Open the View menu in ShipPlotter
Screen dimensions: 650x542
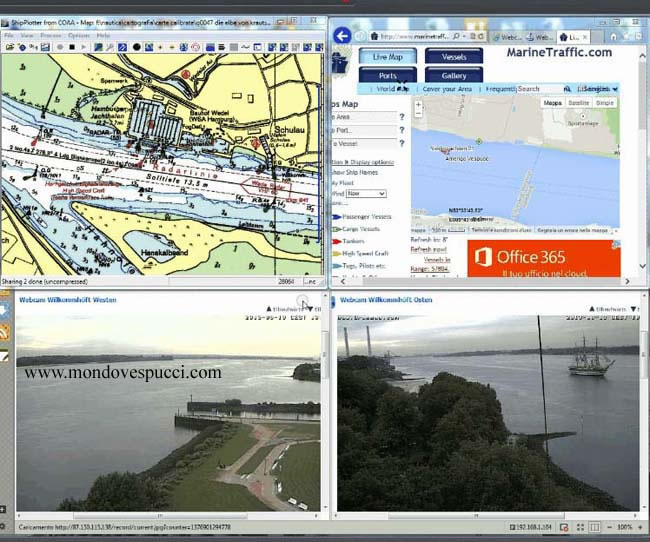27,36
